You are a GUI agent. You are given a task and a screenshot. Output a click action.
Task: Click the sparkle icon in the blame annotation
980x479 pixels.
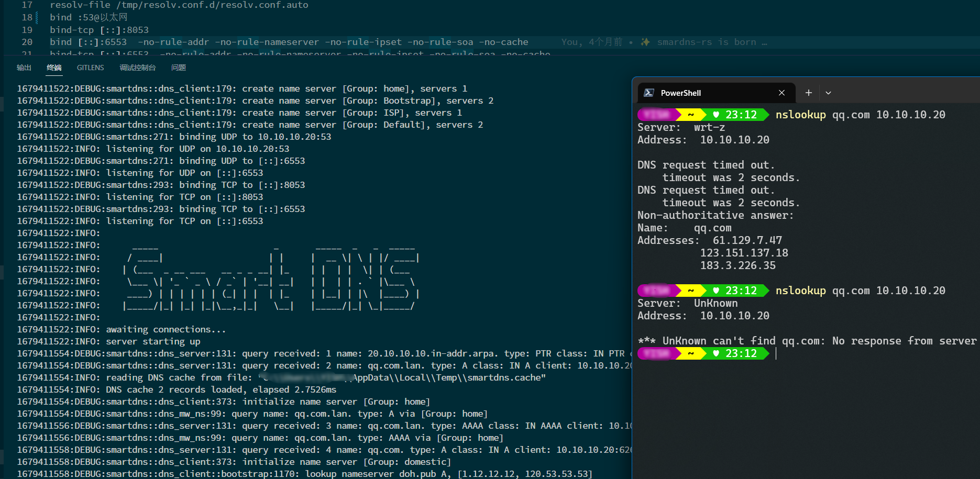pos(645,42)
